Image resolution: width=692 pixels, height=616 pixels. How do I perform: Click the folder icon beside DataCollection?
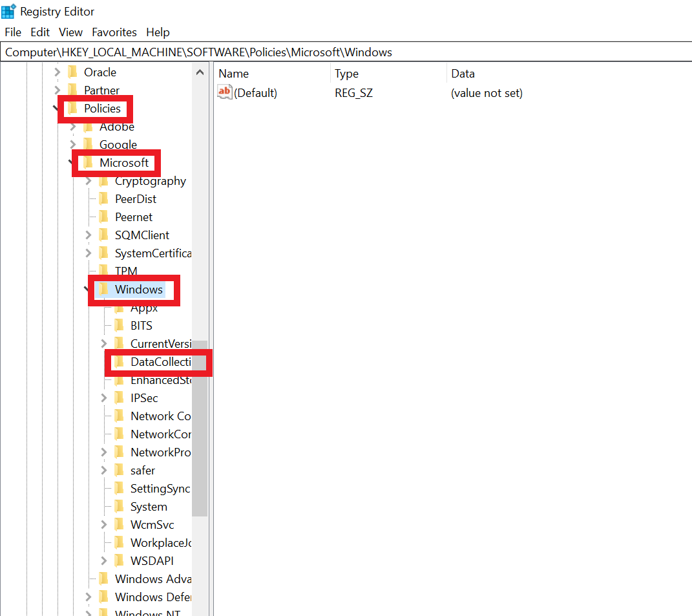click(120, 362)
